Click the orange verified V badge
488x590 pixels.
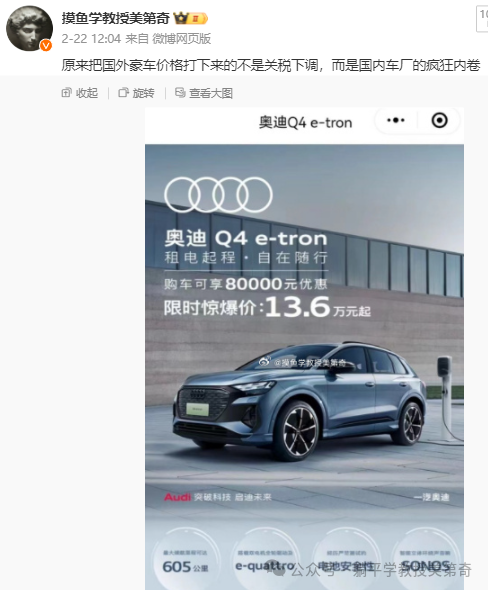pos(46,46)
